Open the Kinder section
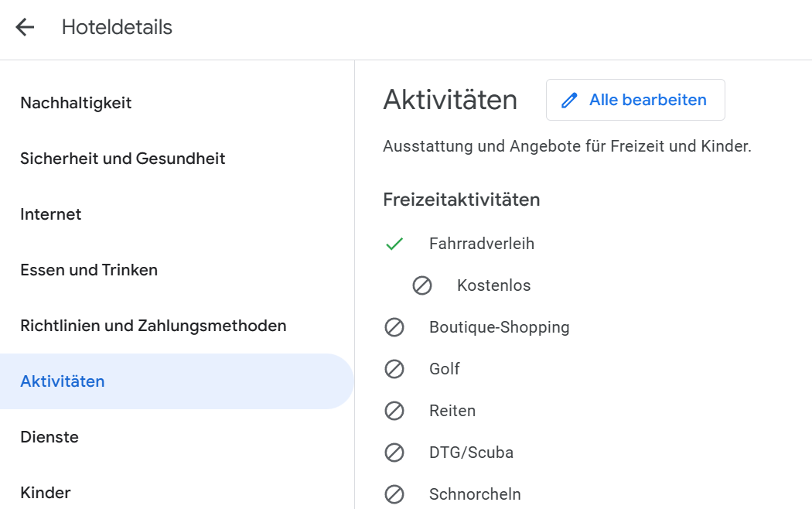812x509 pixels. 46,493
